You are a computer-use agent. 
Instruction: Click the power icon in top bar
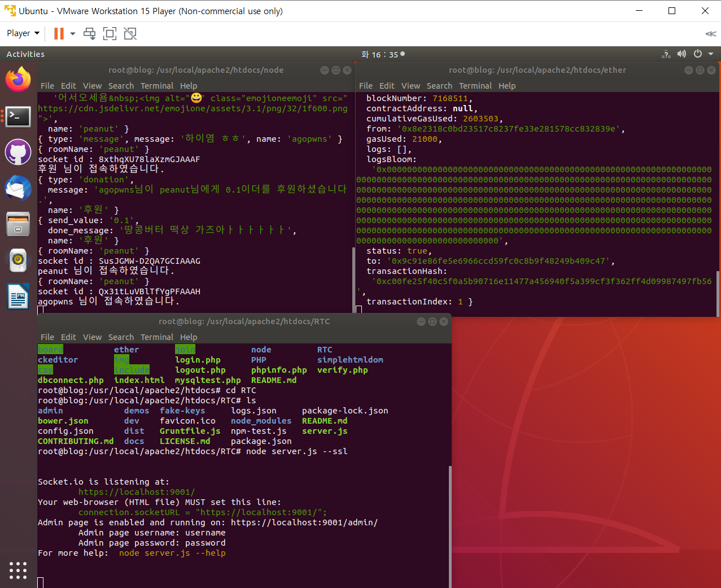point(698,54)
